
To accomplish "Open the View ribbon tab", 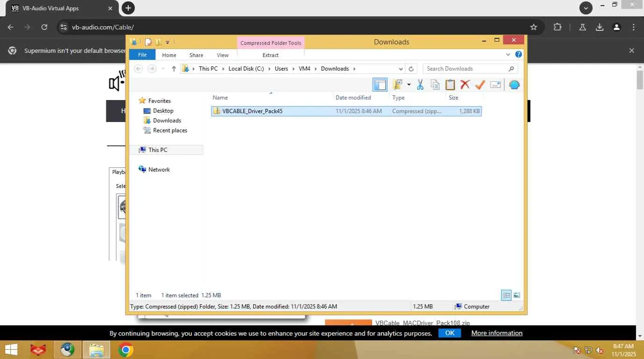I will pyautogui.click(x=223, y=55).
